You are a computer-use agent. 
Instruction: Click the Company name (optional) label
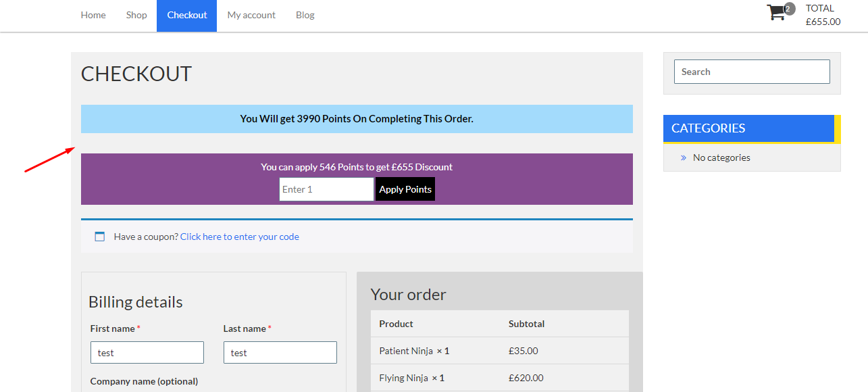[x=144, y=381]
